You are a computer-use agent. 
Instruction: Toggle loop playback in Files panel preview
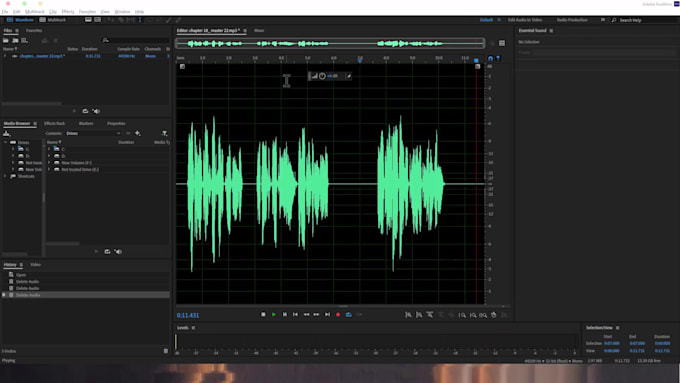click(x=85, y=111)
